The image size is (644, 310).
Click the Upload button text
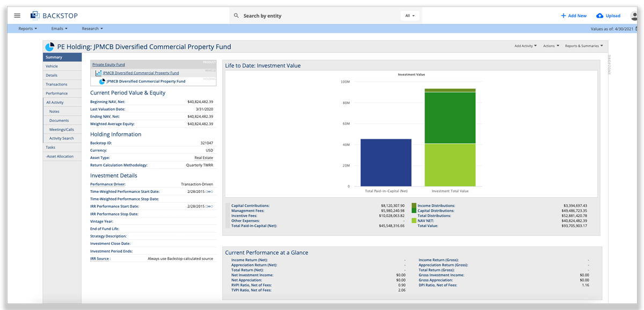click(613, 16)
